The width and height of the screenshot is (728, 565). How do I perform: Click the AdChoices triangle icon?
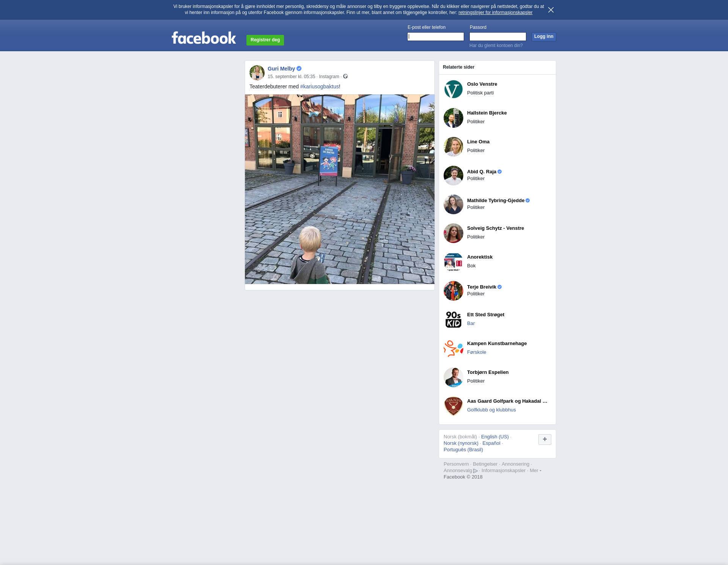tap(475, 471)
